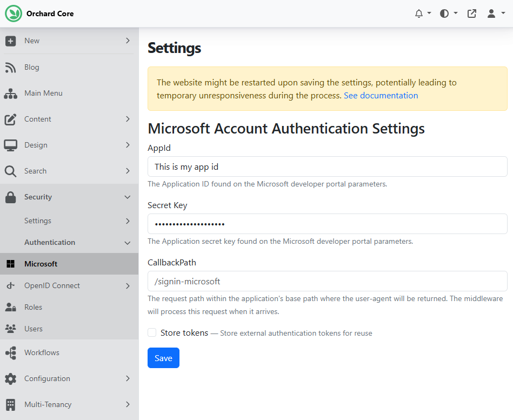Open the user account dropdown caret
Viewport: 513px width, 420px height.
[503, 13]
